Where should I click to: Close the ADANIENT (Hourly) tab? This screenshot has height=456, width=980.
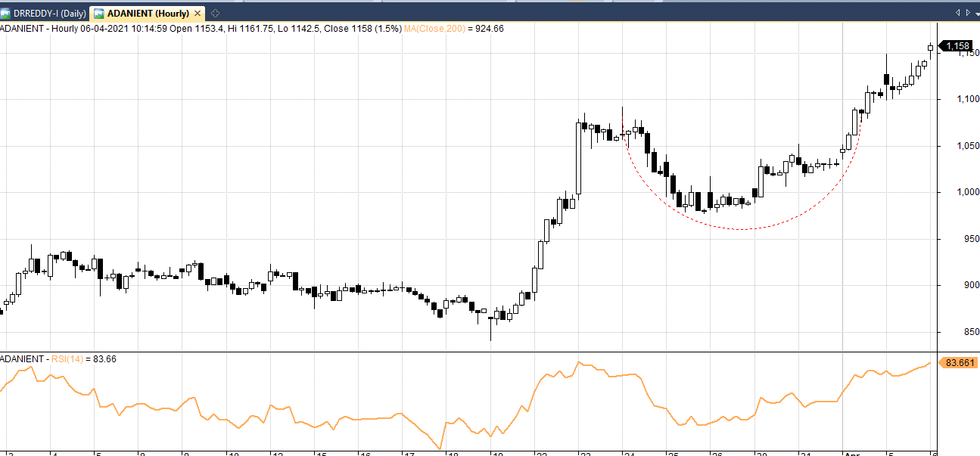click(198, 13)
